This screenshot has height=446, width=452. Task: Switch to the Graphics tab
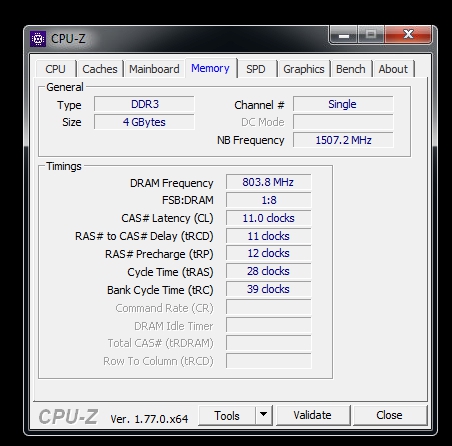pyautogui.click(x=304, y=69)
